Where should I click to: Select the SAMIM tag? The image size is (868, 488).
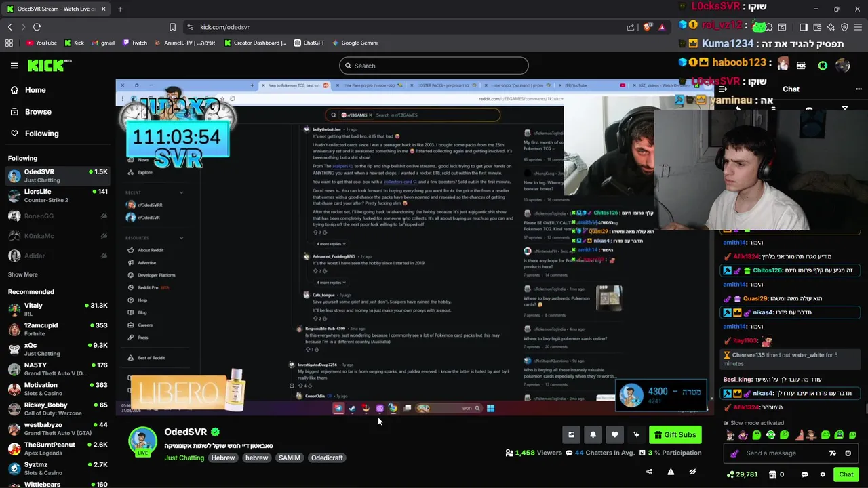(x=290, y=457)
